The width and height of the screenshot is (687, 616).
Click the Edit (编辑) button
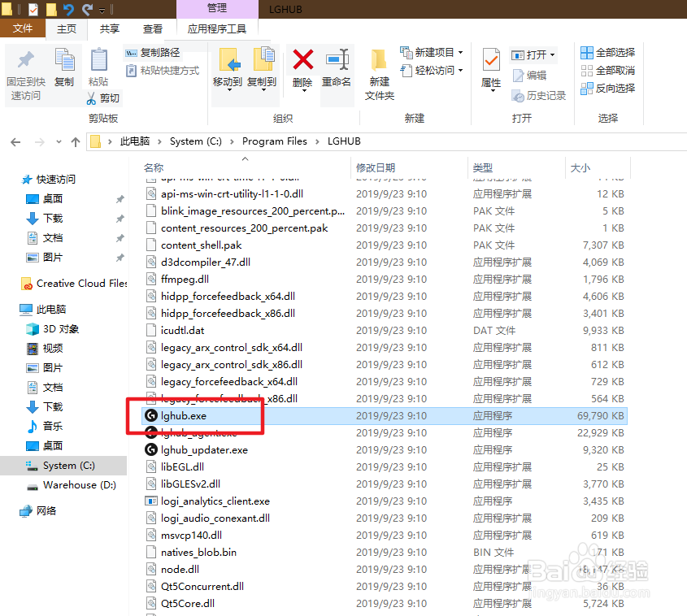529,76
